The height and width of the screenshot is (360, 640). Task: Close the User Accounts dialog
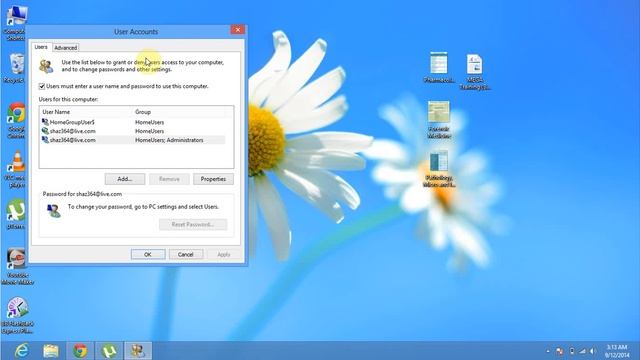click(x=238, y=30)
